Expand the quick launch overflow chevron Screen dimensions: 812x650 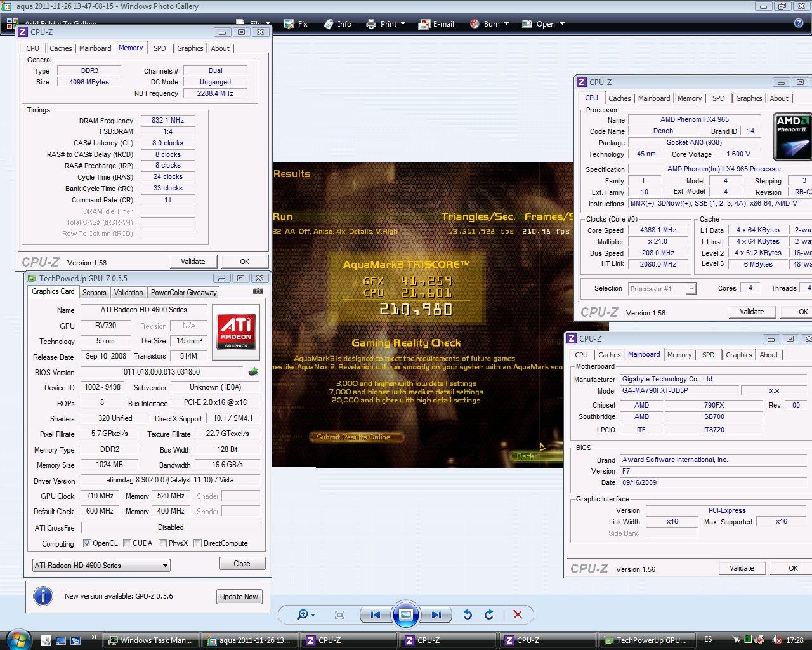[94, 637]
